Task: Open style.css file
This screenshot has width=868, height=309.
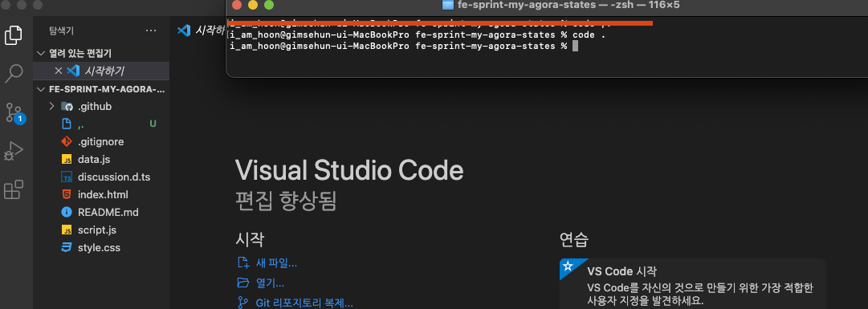Action: pos(101,247)
